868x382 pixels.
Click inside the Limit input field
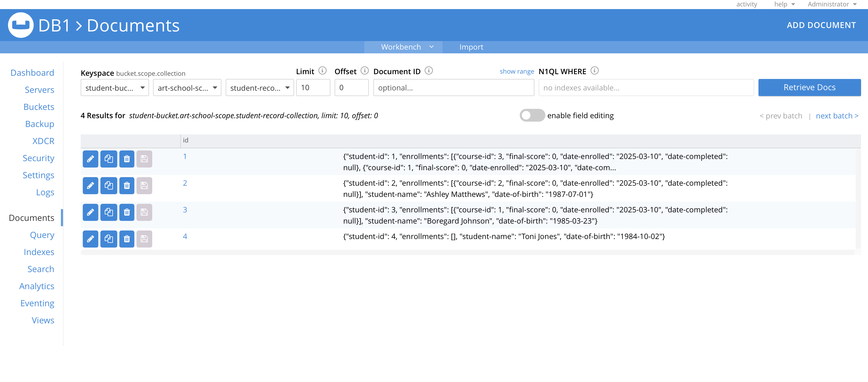coord(313,87)
